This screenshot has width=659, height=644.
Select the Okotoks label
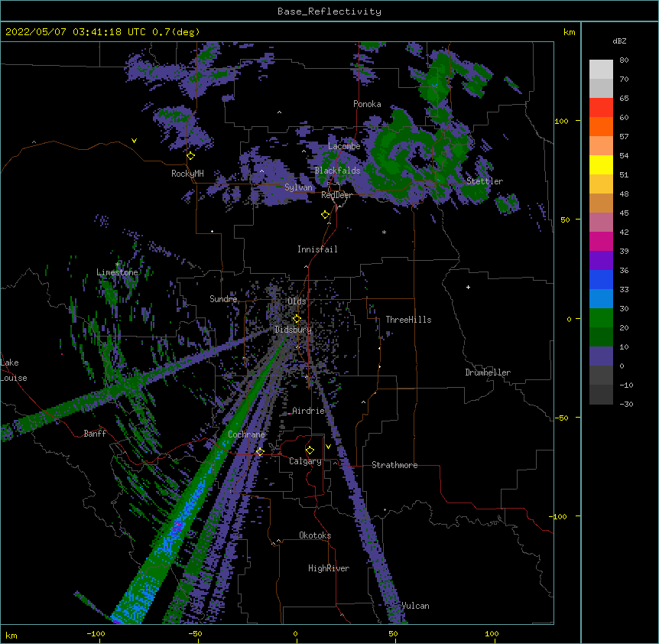click(x=315, y=535)
